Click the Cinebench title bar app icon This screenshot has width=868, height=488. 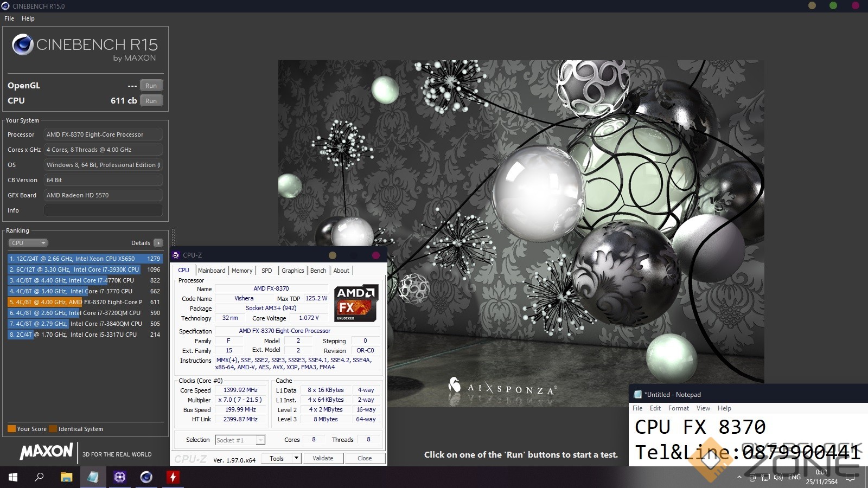coord(5,6)
